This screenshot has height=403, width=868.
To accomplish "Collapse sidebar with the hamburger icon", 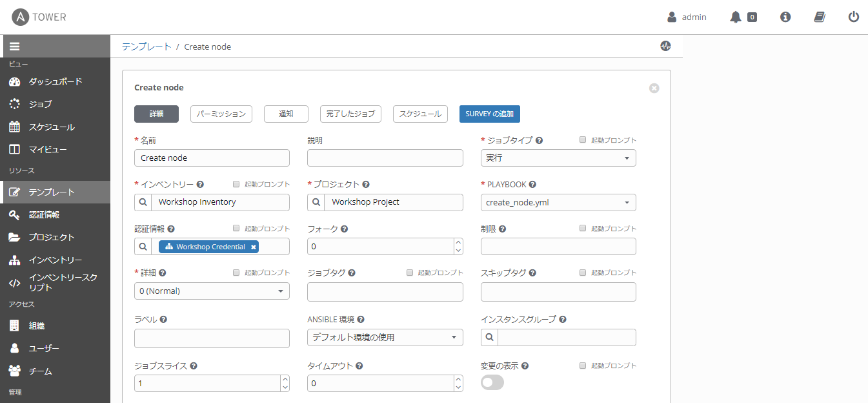I will 14,46.
